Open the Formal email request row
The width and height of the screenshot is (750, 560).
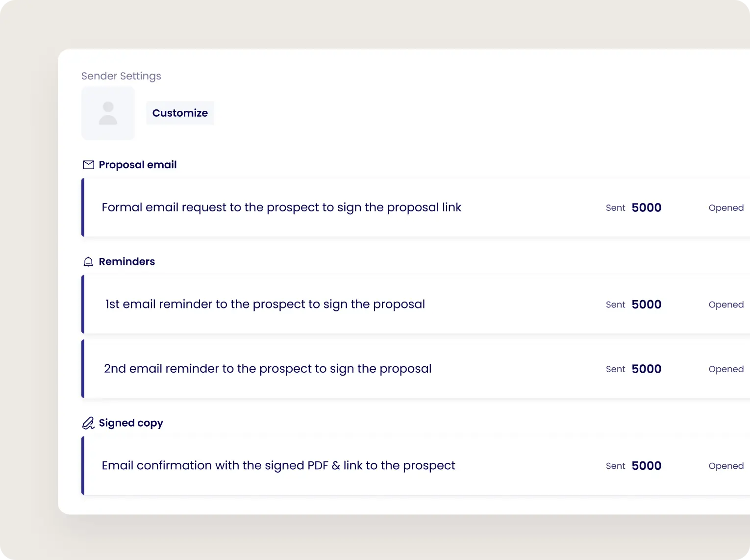[416, 207]
